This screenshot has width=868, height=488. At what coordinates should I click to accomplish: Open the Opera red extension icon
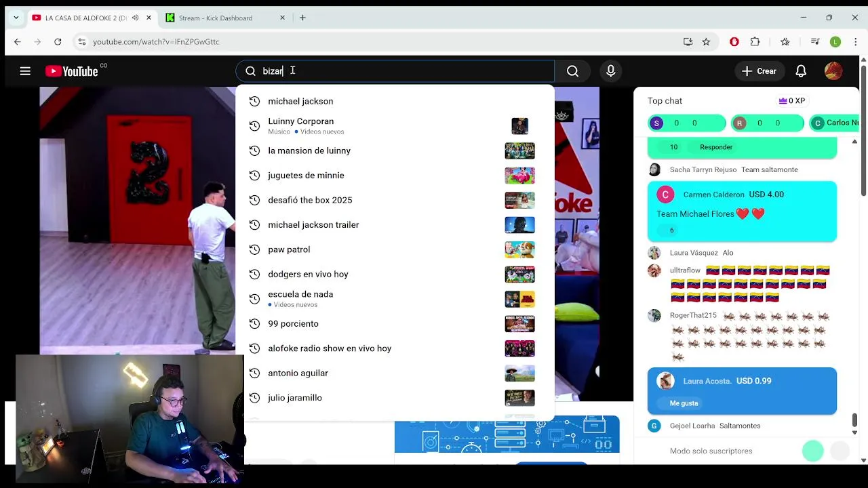click(x=734, y=41)
